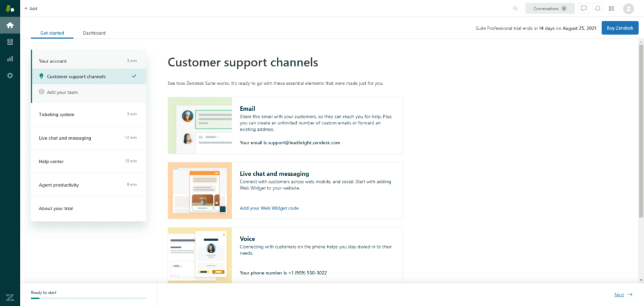The image size is (644, 306).
Task: Click the Voice card illustration
Action: point(200,255)
